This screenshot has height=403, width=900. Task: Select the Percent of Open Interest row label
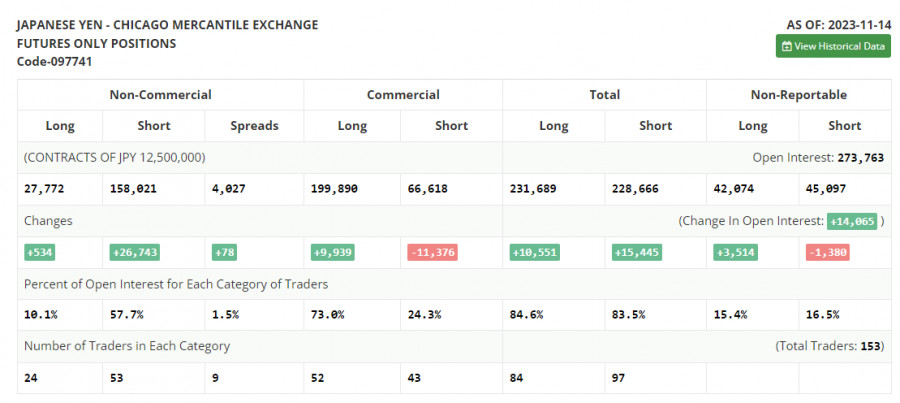point(176,284)
